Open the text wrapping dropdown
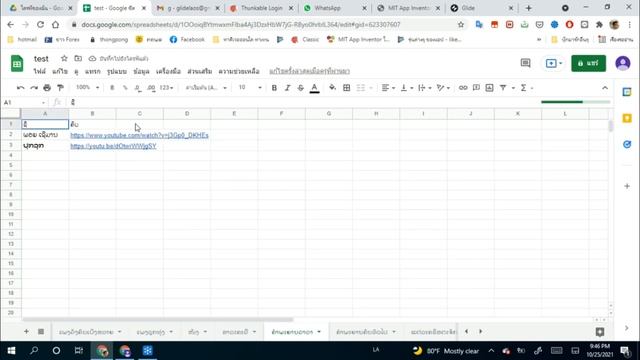This screenshot has height=360, width=640. (424, 88)
